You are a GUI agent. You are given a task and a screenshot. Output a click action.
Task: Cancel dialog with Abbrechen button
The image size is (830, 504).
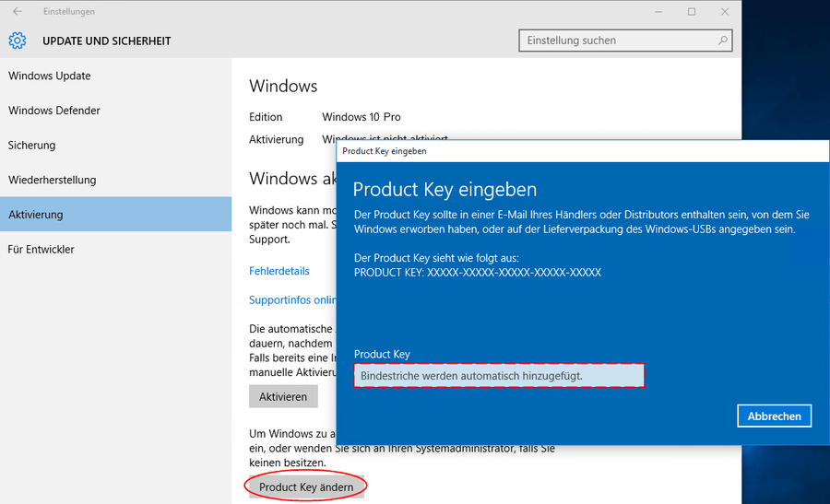[x=774, y=416]
